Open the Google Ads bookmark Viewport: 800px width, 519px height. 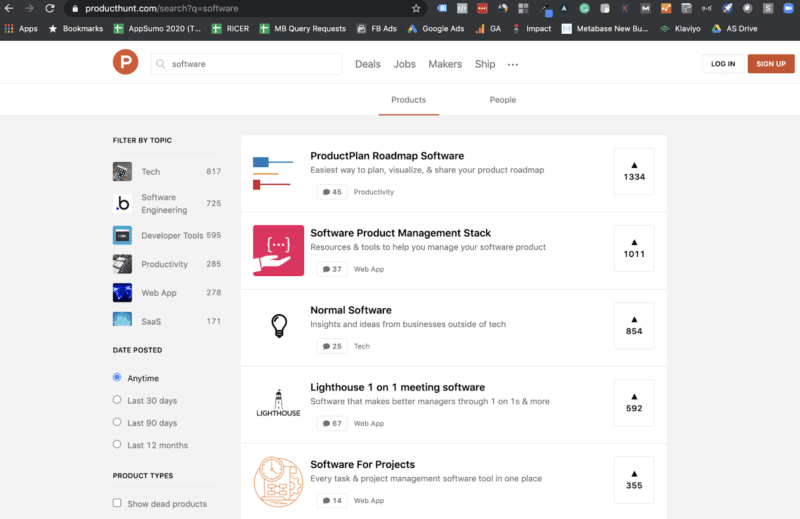(x=436, y=29)
